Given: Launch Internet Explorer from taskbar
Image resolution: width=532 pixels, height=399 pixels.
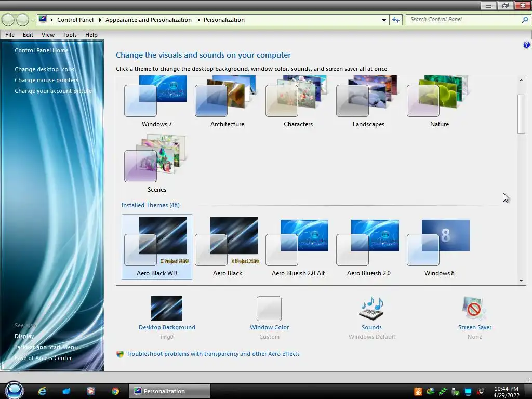Looking at the screenshot, I should coord(42,391).
